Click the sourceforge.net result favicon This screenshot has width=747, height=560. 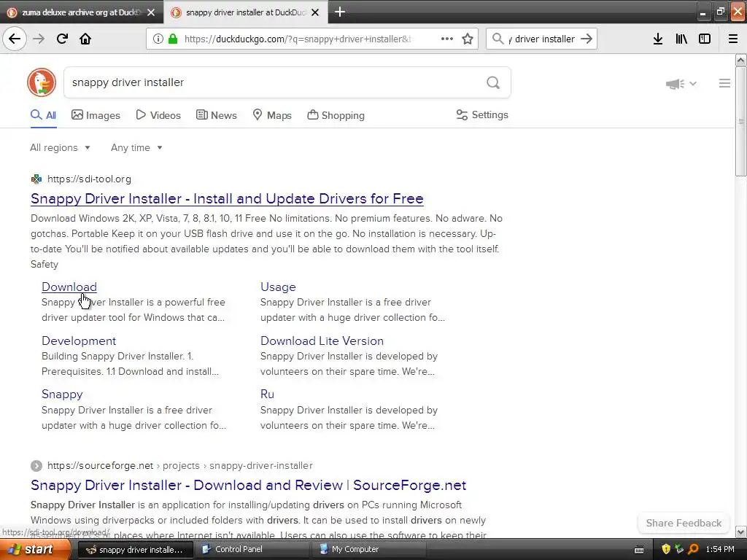[x=36, y=465]
